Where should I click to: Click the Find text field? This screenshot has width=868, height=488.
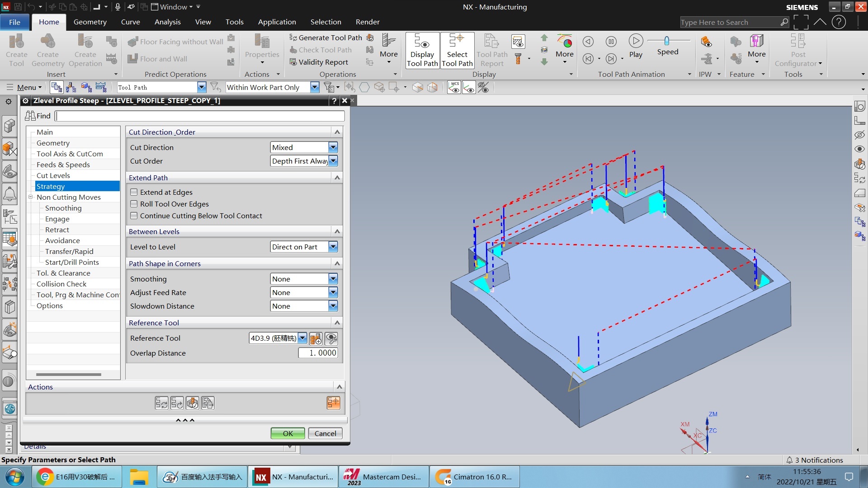coord(200,116)
